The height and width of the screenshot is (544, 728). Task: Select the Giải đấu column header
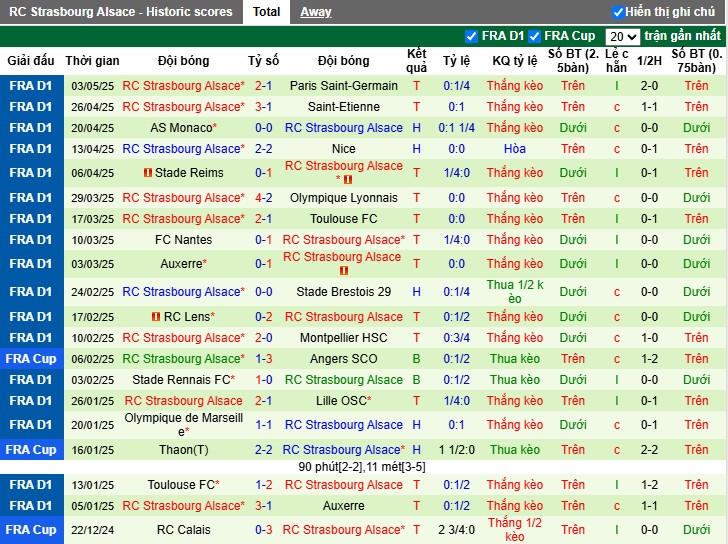click(31, 61)
